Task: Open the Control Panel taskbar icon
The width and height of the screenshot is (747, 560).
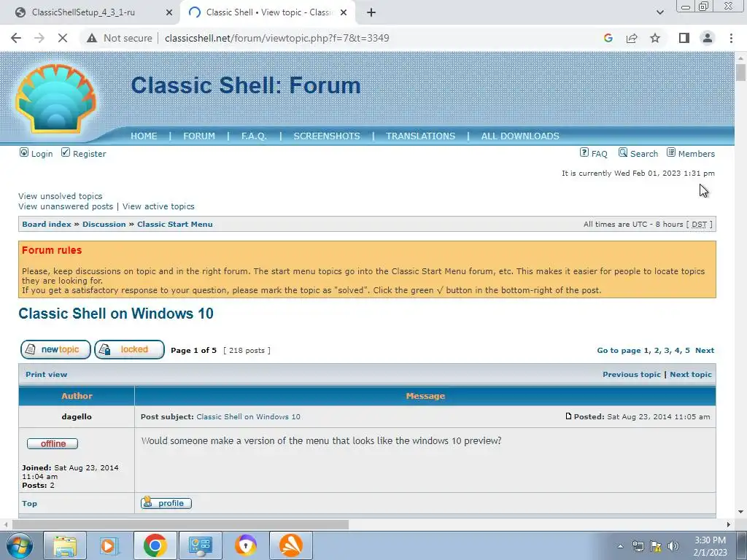Action: pos(200,545)
